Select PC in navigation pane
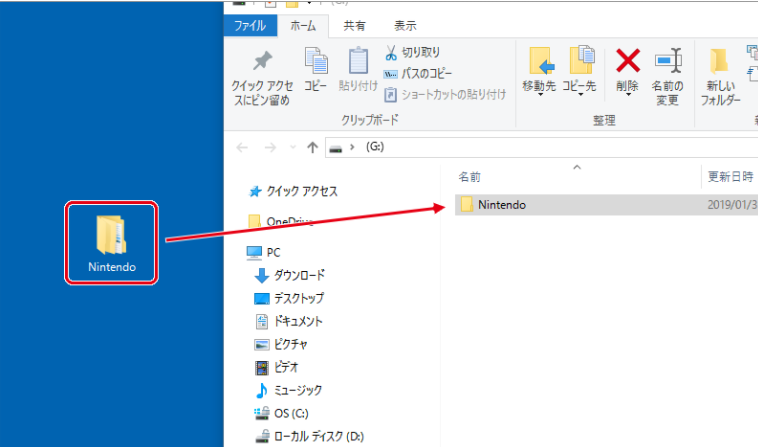The image size is (758, 447). tap(263, 253)
